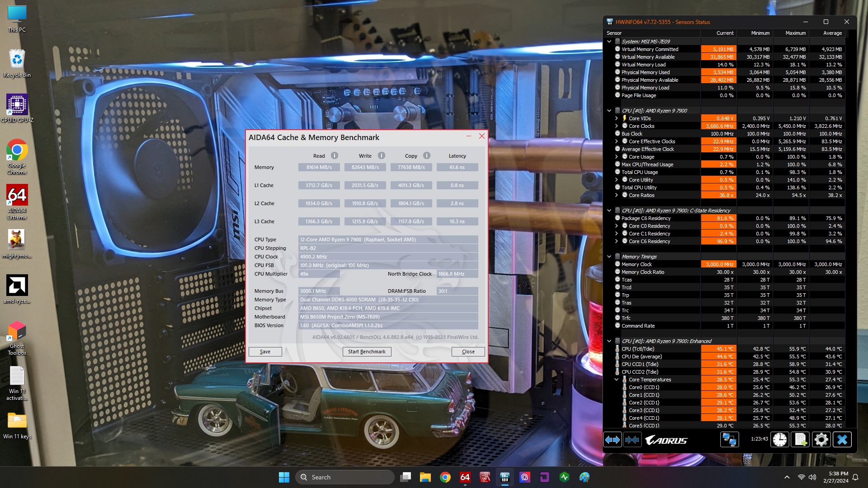This screenshot has height=488, width=868.
Task: Collapse the CPU [#0]: AMD Ryzen 9 7900 section
Action: pos(609,111)
